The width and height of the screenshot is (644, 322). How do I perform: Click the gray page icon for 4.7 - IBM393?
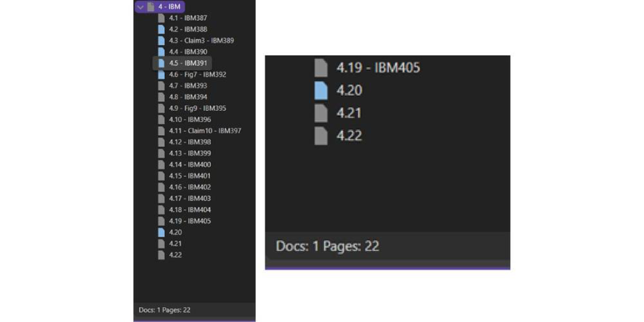point(161,86)
